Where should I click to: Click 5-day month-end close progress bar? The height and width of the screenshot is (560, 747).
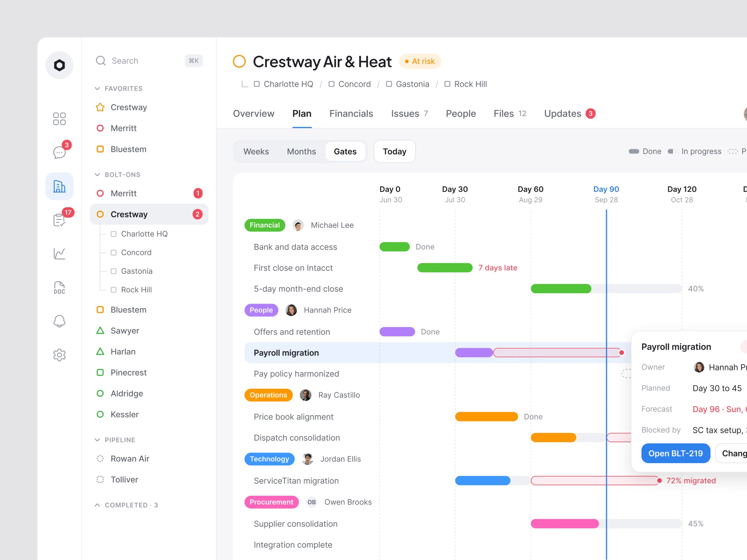pos(606,289)
